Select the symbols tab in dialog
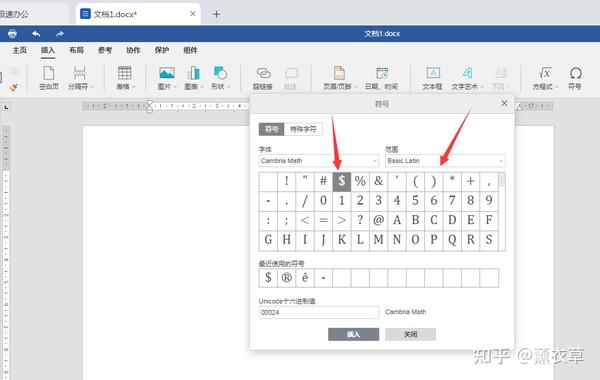The width and height of the screenshot is (600, 380). point(272,129)
